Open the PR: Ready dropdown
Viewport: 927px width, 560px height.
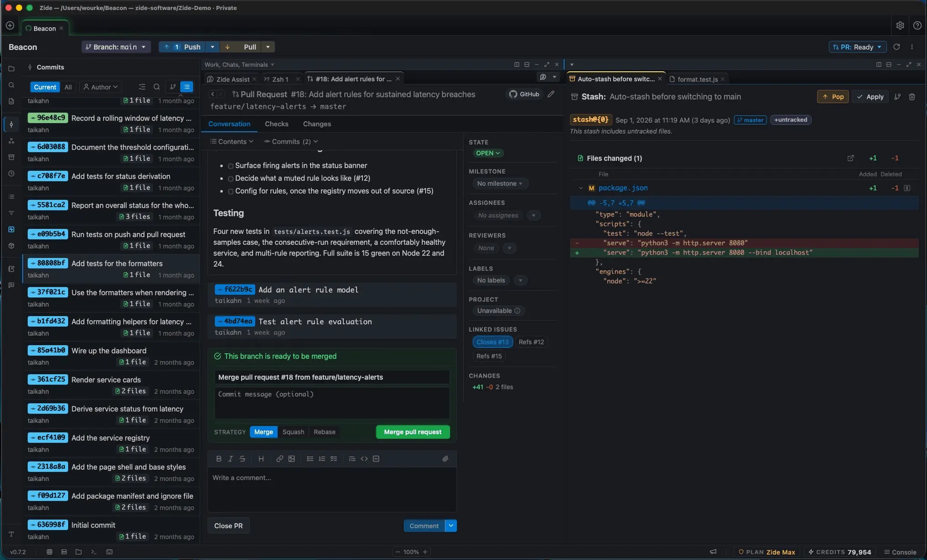[858, 47]
